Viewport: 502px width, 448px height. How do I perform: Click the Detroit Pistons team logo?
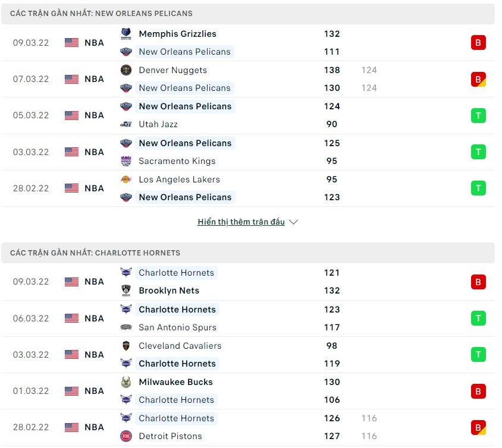pyautogui.click(x=125, y=436)
